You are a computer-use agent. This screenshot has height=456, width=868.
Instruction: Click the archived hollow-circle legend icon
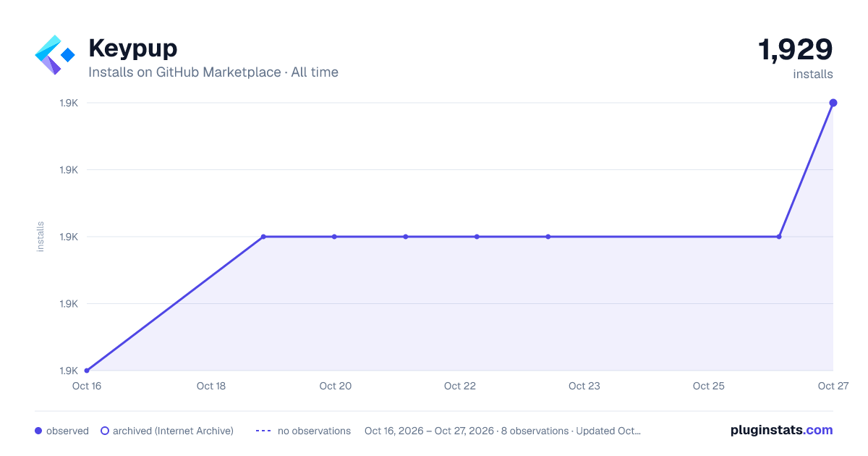(105, 431)
